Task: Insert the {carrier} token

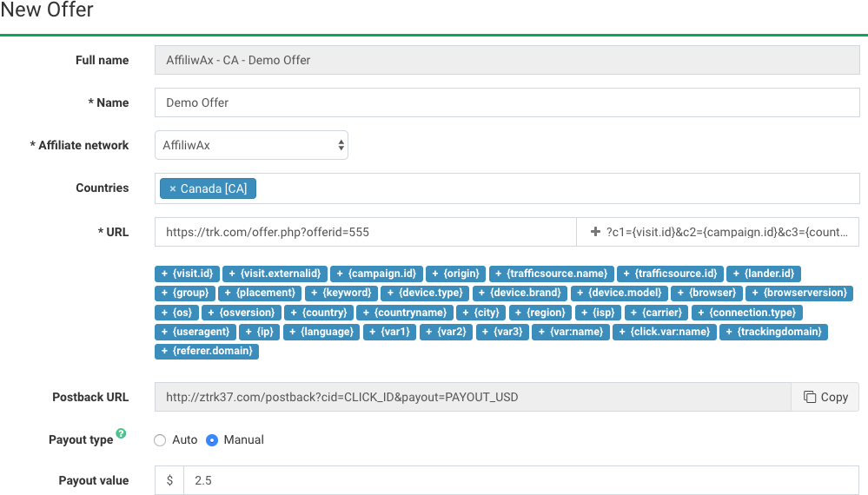Action: click(x=657, y=313)
